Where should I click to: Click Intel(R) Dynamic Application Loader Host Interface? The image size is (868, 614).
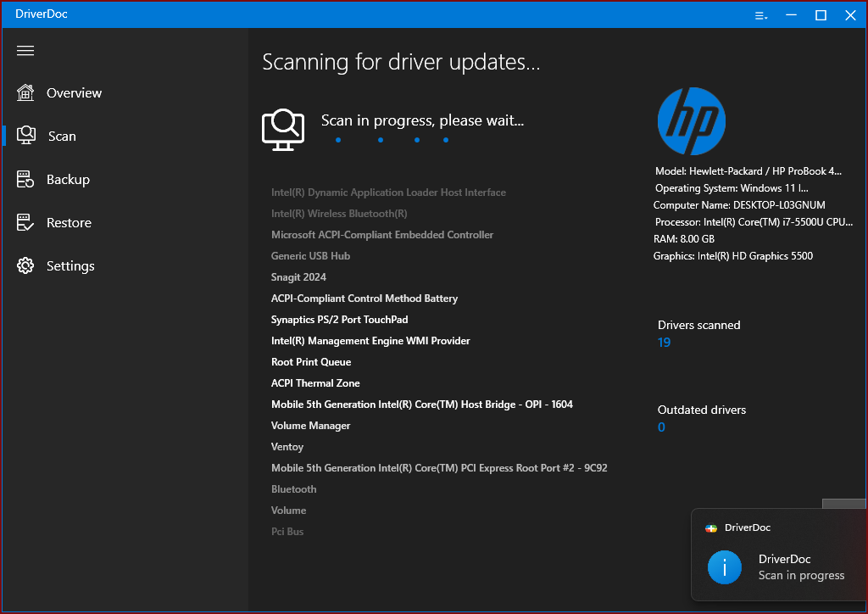388,193
